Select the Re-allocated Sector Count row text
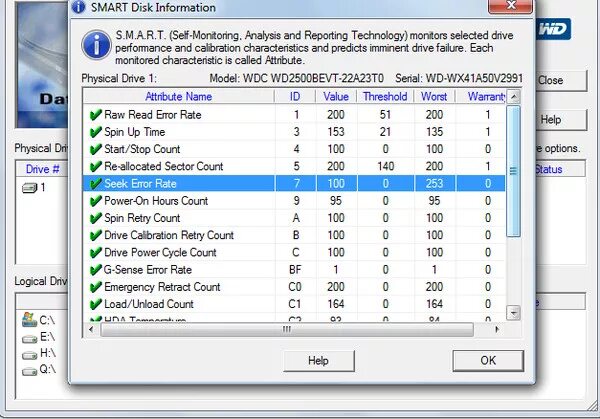 pos(164,166)
